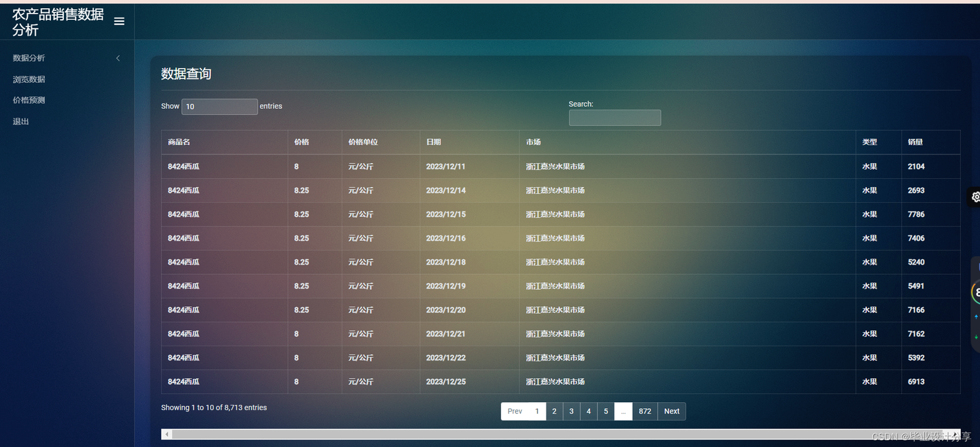Open the settings gear on right edge
Screen dimensions: 980x447
click(975, 197)
